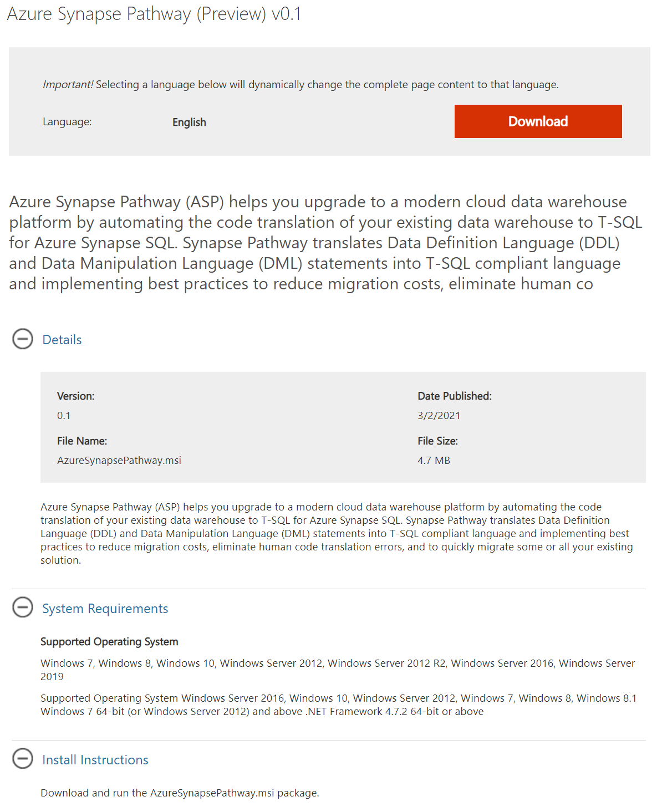Click minus circle icon beside System Requirements

23,607
